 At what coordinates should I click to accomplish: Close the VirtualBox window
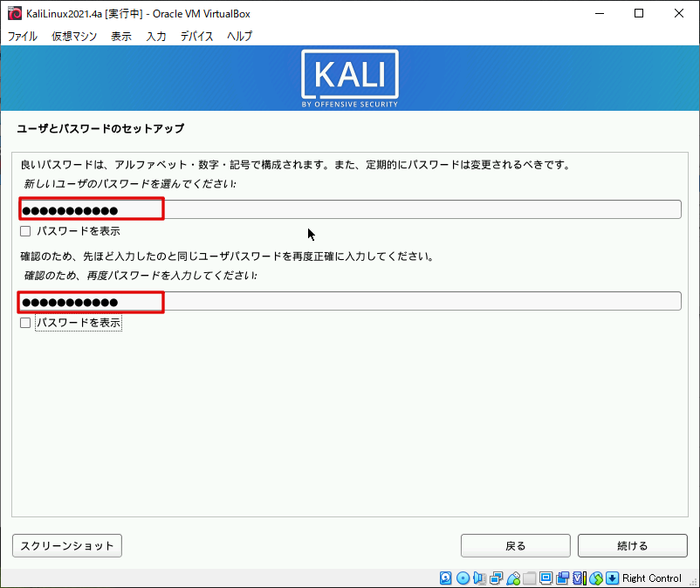[678, 13]
